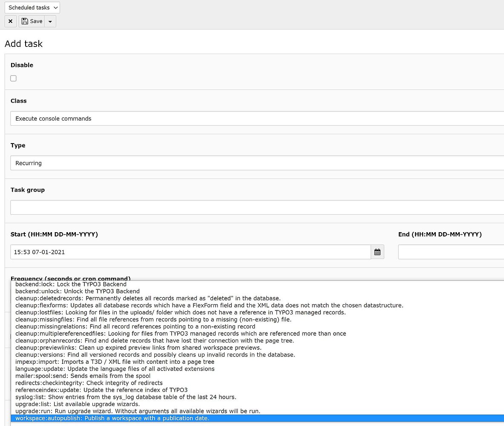Open the Class dropdown (Execute console commands)
This screenshot has height=426, width=504.
pyautogui.click(x=256, y=118)
